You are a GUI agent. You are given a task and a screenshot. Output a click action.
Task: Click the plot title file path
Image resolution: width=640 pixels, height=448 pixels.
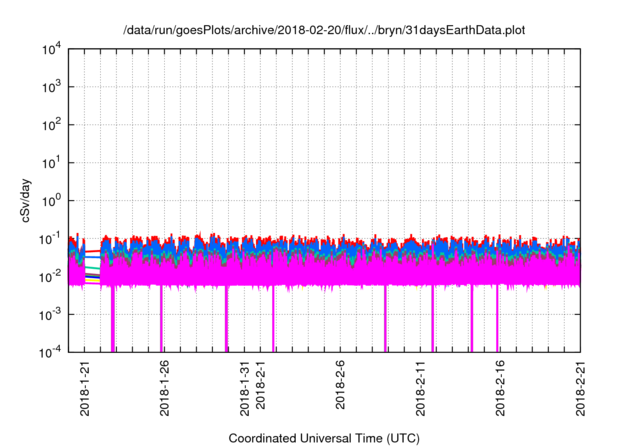point(324,30)
